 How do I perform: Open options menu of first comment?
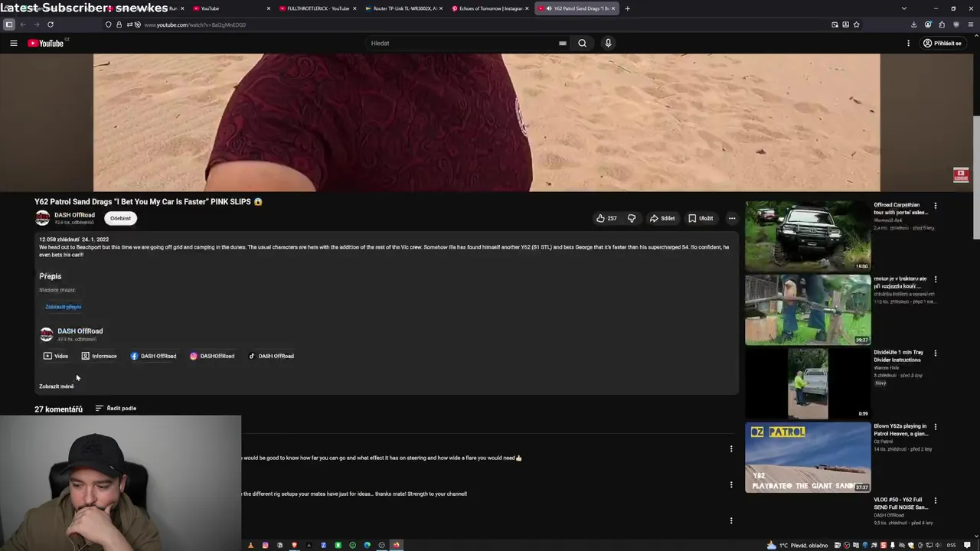click(731, 449)
